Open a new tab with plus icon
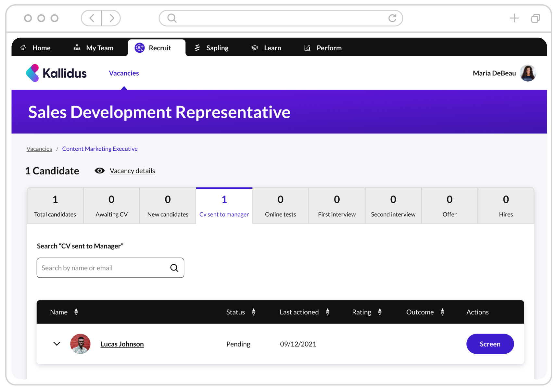Viewport: 556px width, 392px height. [514, 18]
